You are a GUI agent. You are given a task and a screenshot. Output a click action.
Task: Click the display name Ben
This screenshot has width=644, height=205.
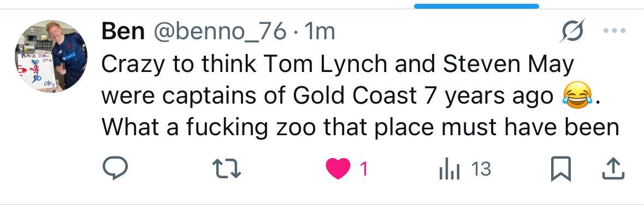pyautogui.click(x=123, y=31)
